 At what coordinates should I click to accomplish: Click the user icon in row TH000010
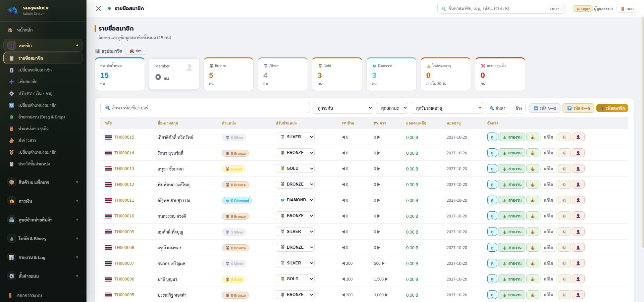578,216
